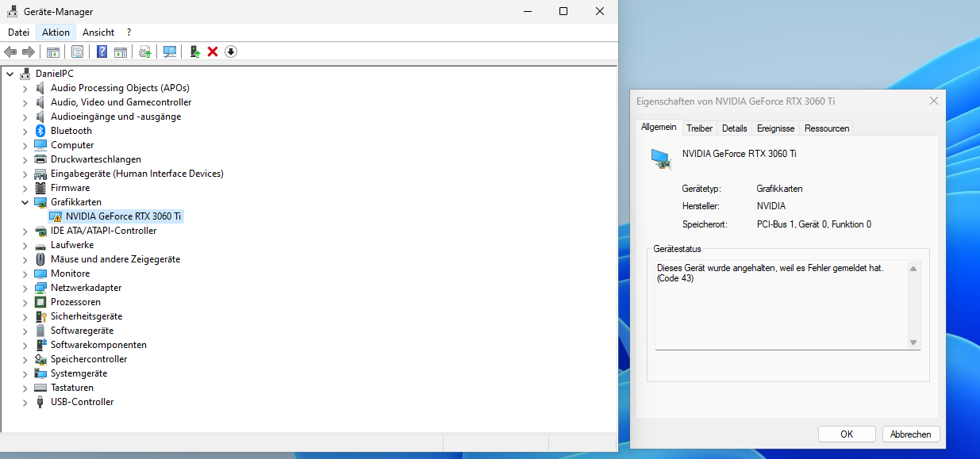980x459 pixels.
Task: Go back with the toolbar left arrow
Action: click(x=10, y=52)
